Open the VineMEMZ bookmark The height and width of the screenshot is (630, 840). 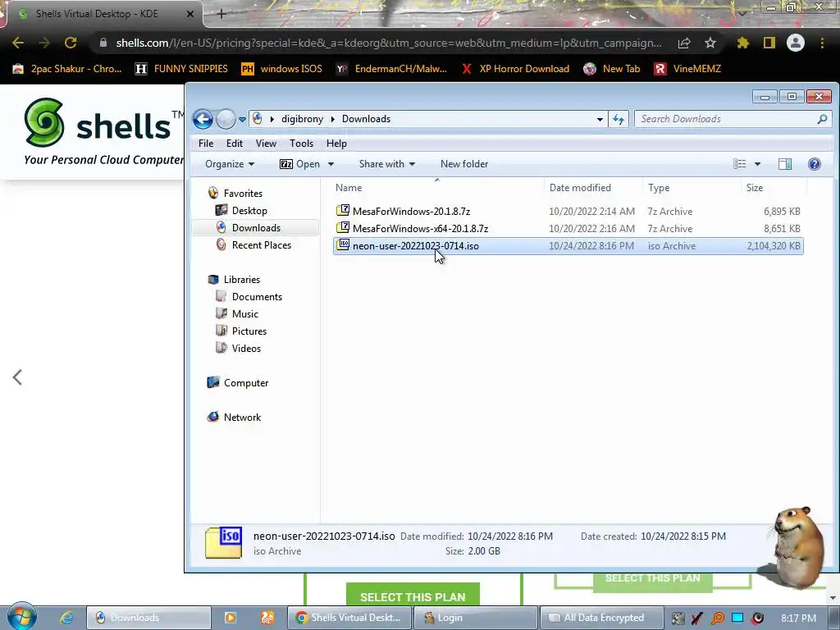688,69
